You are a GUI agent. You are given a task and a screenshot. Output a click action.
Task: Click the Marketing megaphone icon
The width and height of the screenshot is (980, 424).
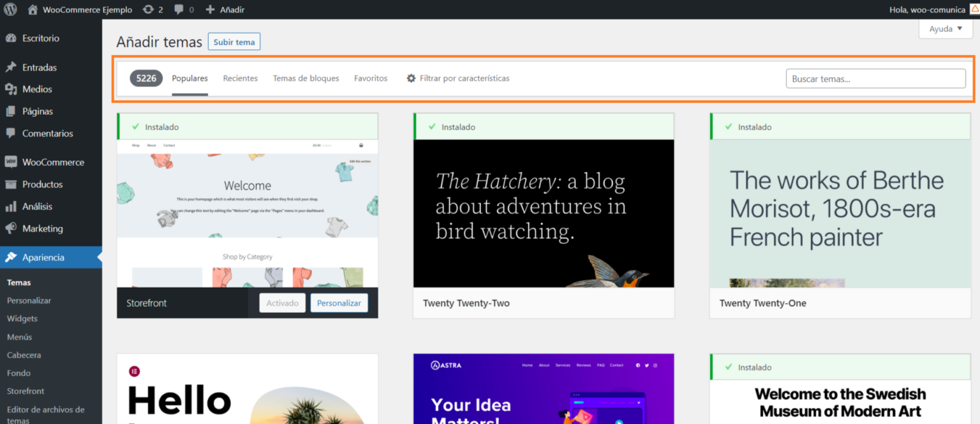click(11, 229)
